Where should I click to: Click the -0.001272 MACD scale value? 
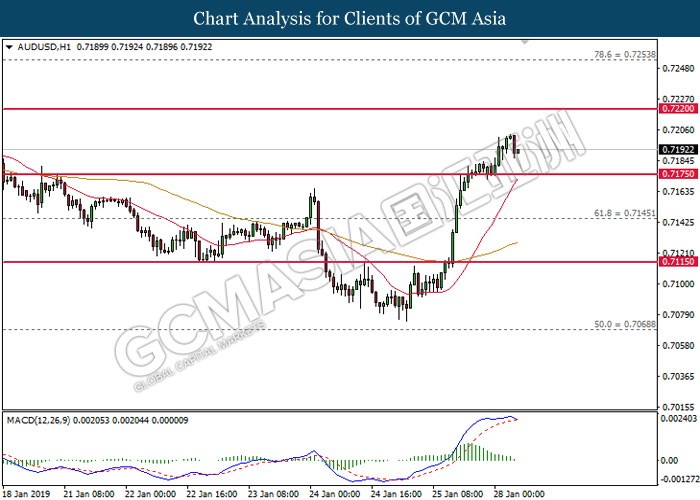point(678,479)
